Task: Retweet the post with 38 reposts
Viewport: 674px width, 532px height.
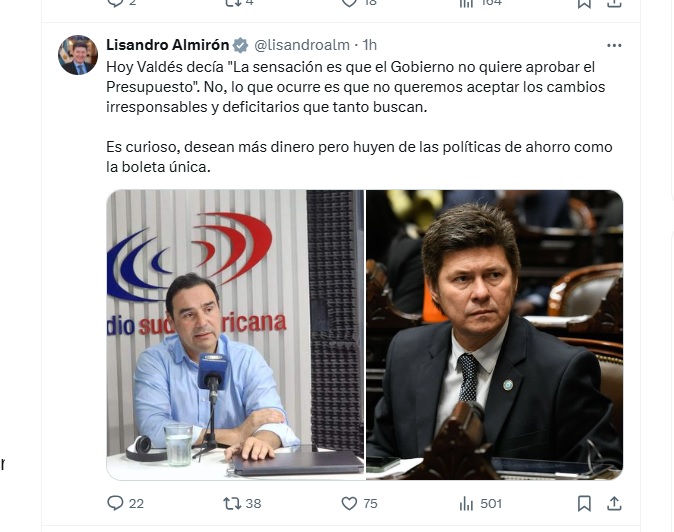Action: coord(242,503)
